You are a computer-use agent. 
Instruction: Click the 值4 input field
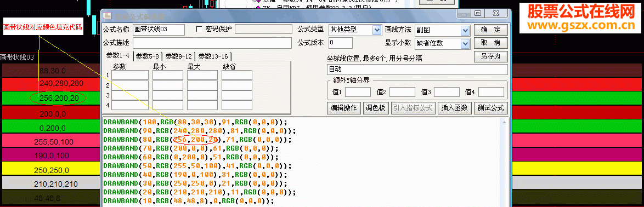coord(491,92)
